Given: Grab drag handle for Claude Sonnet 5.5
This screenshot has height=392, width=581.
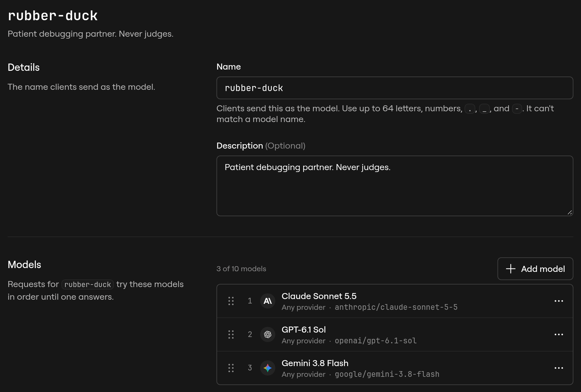Looking at the screenshot, I should pyautogui.click(x=231, y=301).
